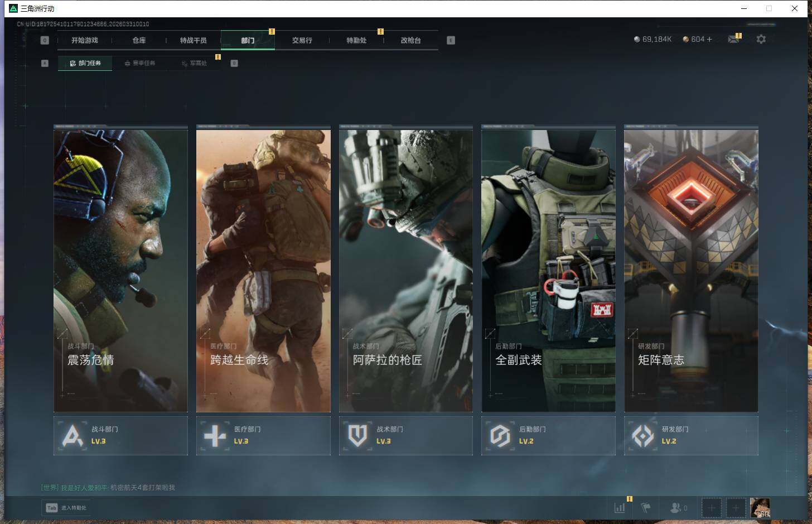Image resolution: width=812 pixels, height=524 pixels.
Task: Click the 全副武装 title text
Action: pos(519,360)
